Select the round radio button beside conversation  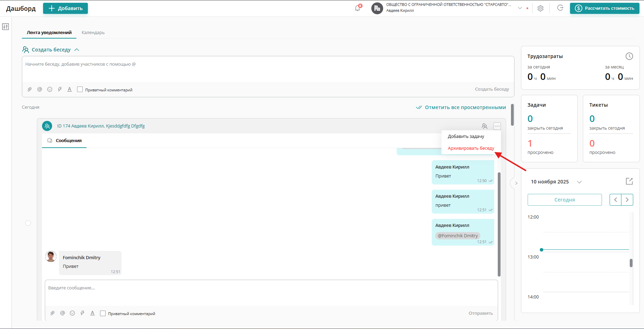tap(28, 223)
